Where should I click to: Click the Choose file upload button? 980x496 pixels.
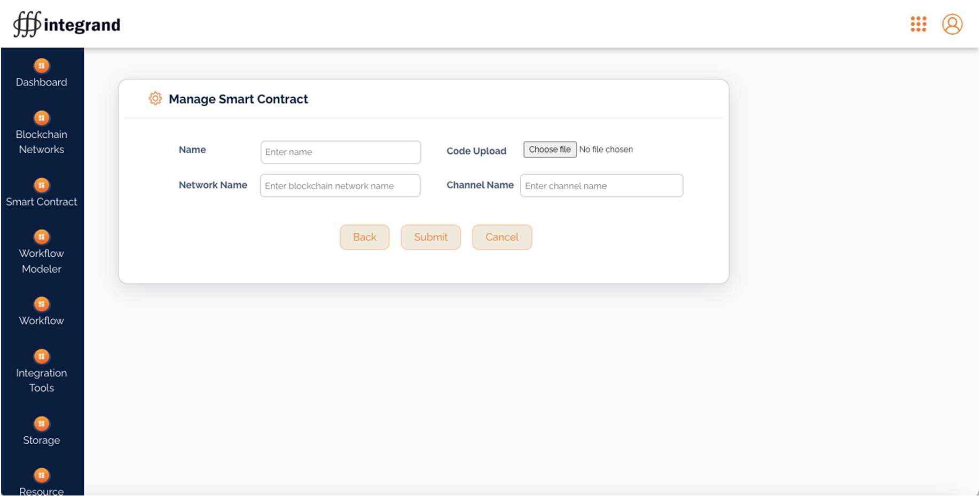tap(550, 149)
